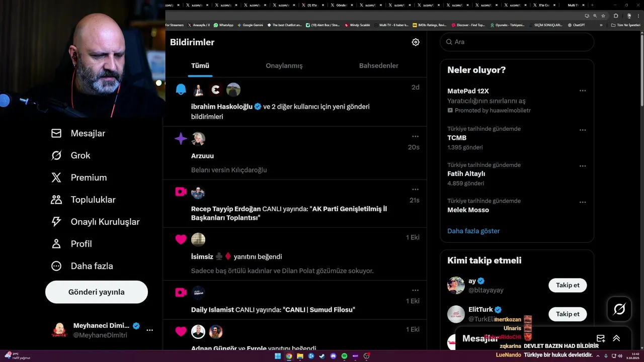Compose new message icon in Mesajlar dock
This screenshot has height=362, width=644.
point(601,338)
